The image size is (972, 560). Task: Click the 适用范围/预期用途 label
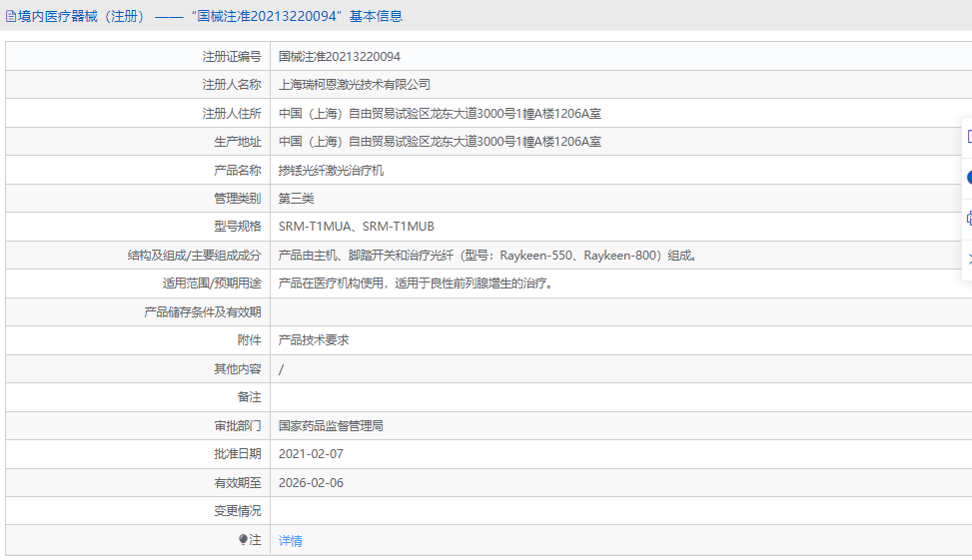(212, 283)
